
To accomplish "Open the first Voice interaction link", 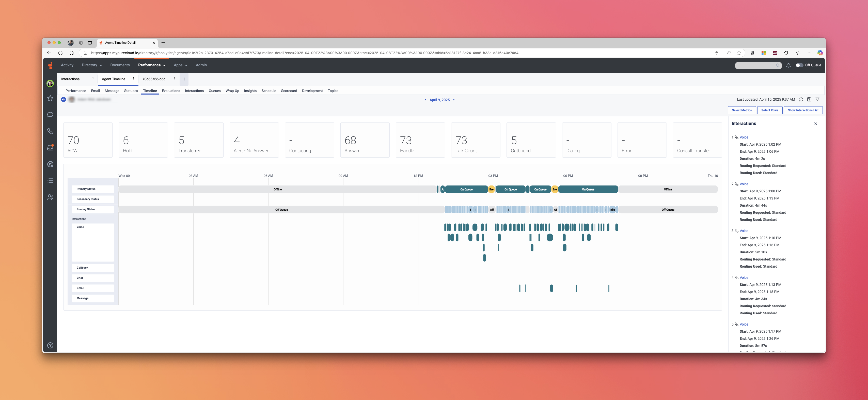I will 744,137.
